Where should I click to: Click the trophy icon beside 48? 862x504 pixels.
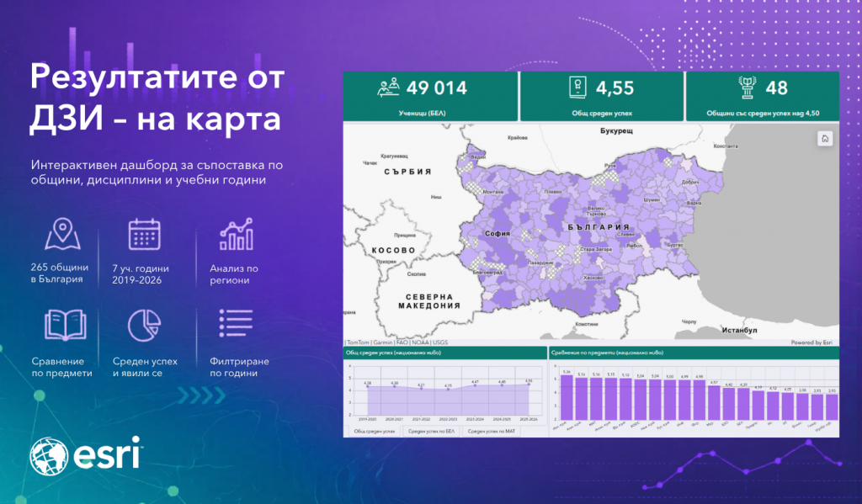tap(747, 88)
